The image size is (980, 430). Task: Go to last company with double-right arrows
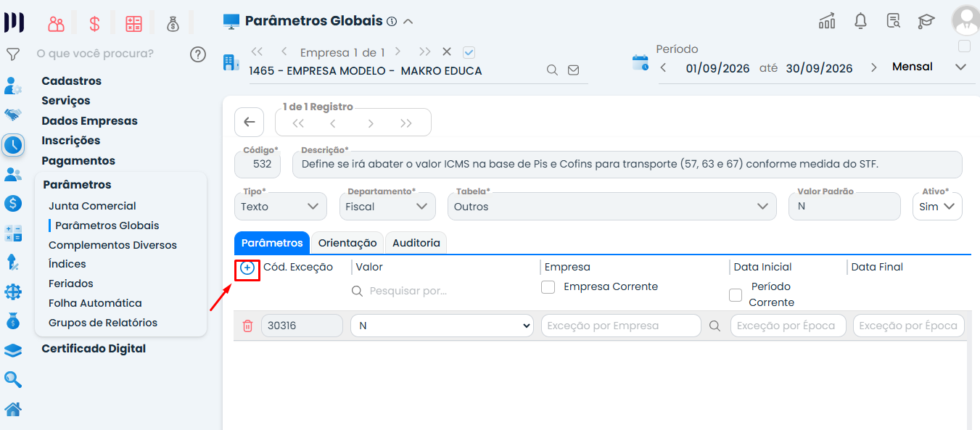tap(425, 51)
